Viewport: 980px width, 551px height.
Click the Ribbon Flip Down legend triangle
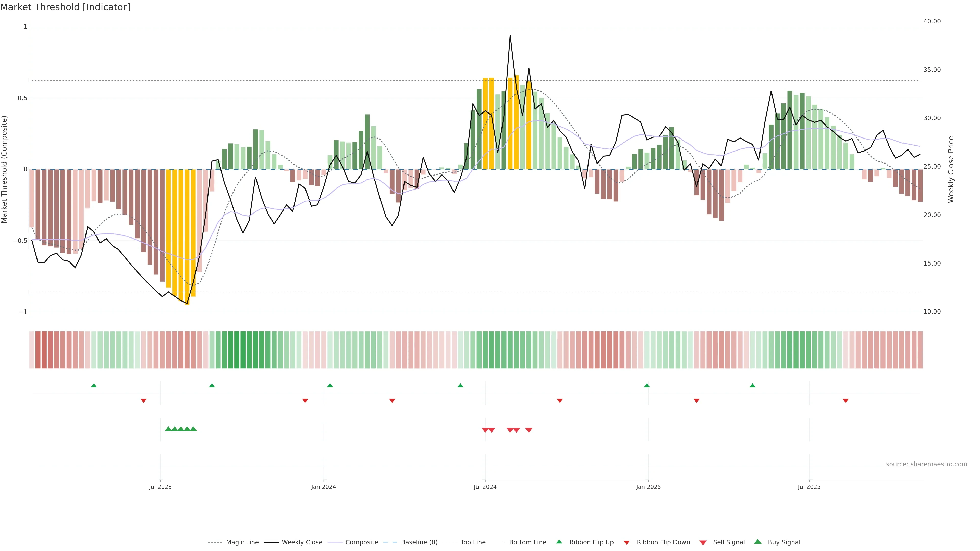click(x=627, y=543)
